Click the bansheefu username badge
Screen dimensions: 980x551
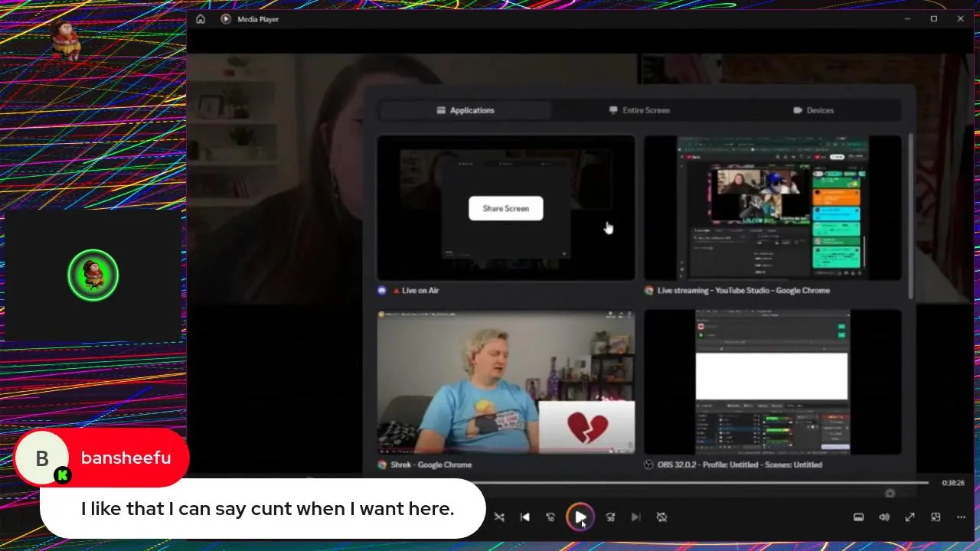pyautogui.click(x=126, y=458)
